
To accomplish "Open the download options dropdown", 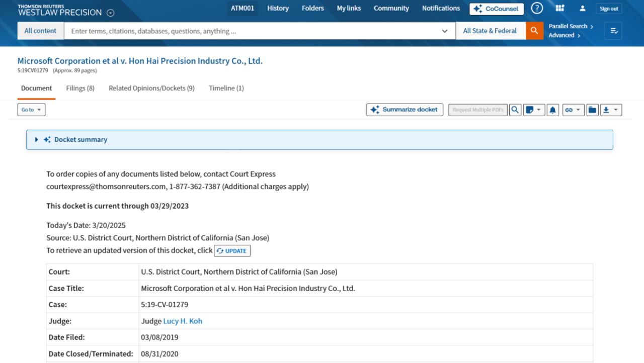I will pyautogui.click(x=611, y=110).
